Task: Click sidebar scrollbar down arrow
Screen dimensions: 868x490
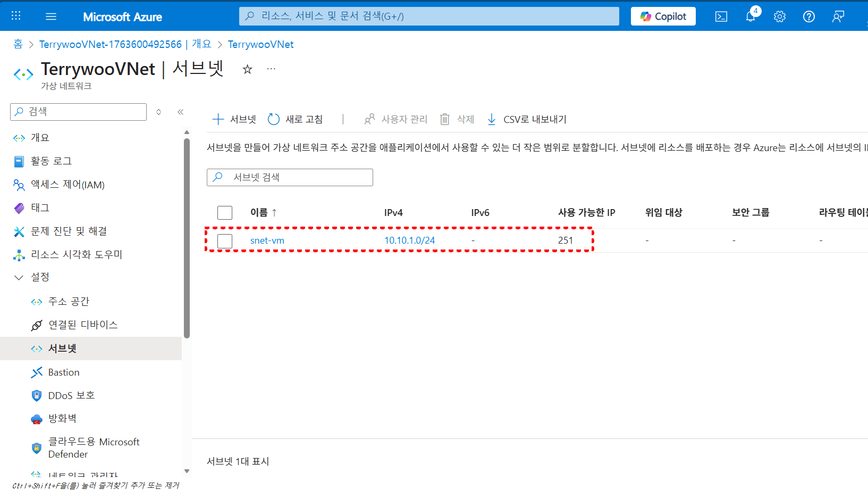Action: [x=187, y=471]
